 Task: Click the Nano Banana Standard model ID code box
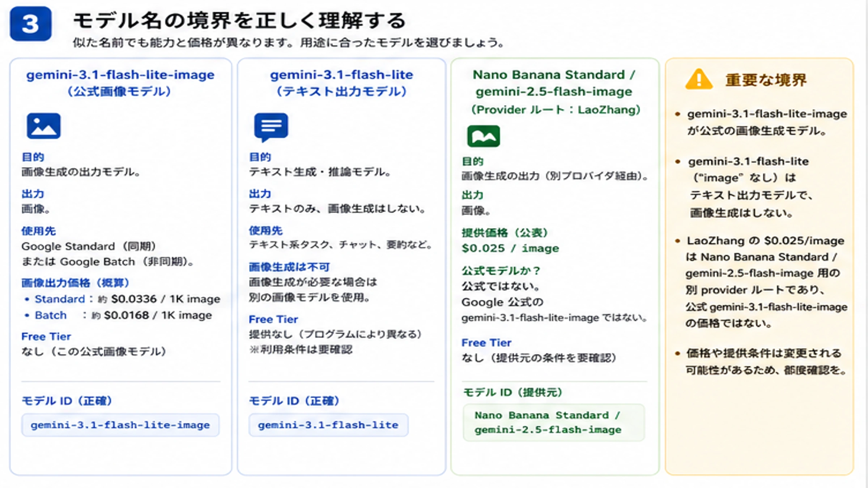tap(554, 423)
